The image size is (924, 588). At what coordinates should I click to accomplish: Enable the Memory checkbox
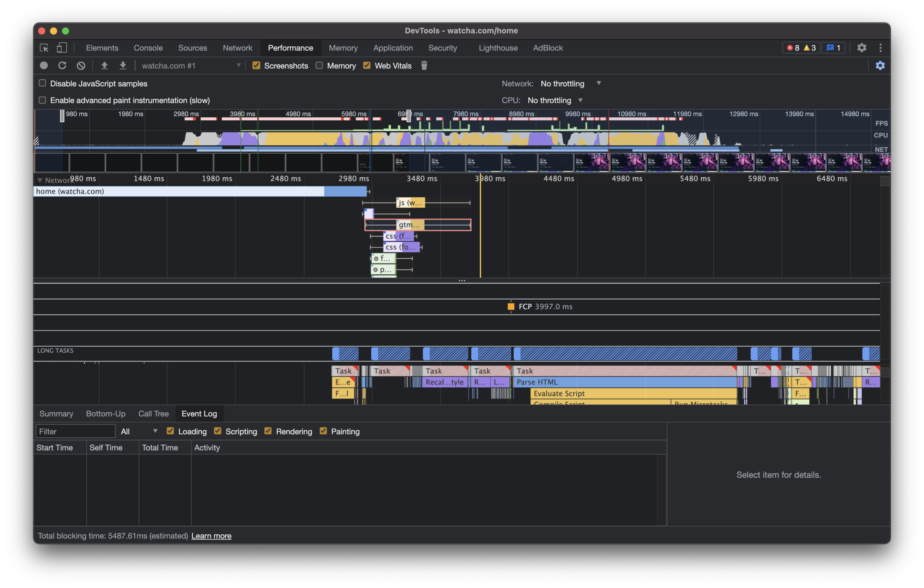(x=319, y=65)
